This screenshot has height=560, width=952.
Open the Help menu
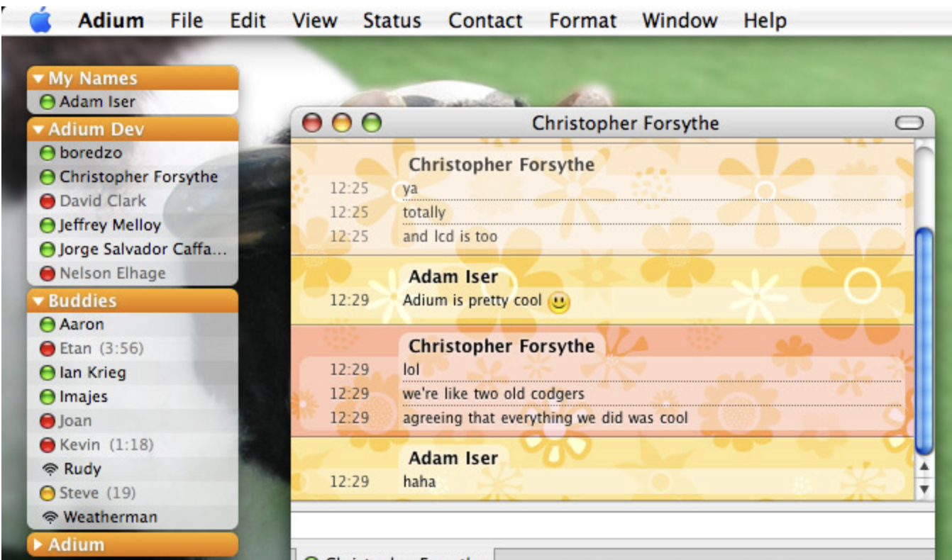click(x=765, y=21)
